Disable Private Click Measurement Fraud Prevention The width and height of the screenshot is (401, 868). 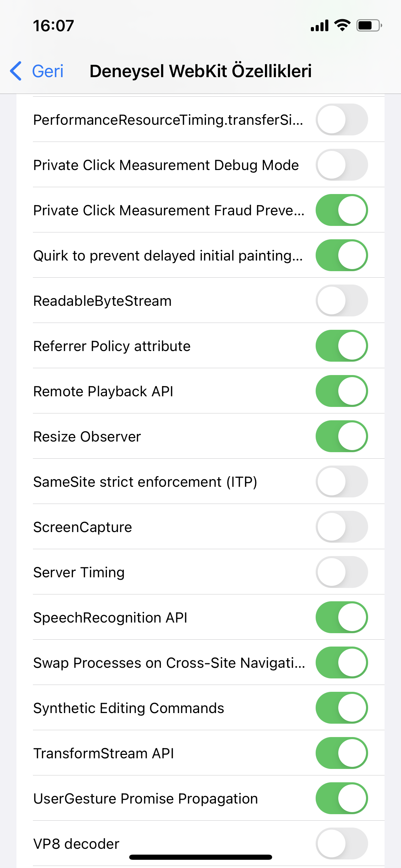pyautogui.click(x=342, y=210)
